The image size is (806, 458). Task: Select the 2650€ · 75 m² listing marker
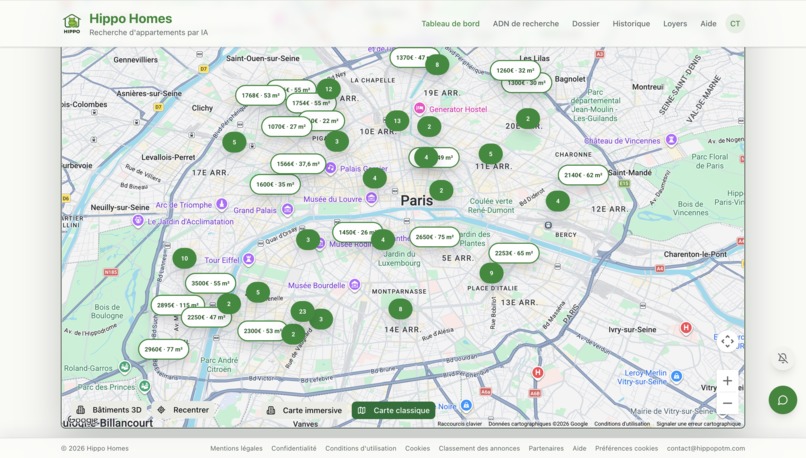pyautogui.click(x=434, y=237)
